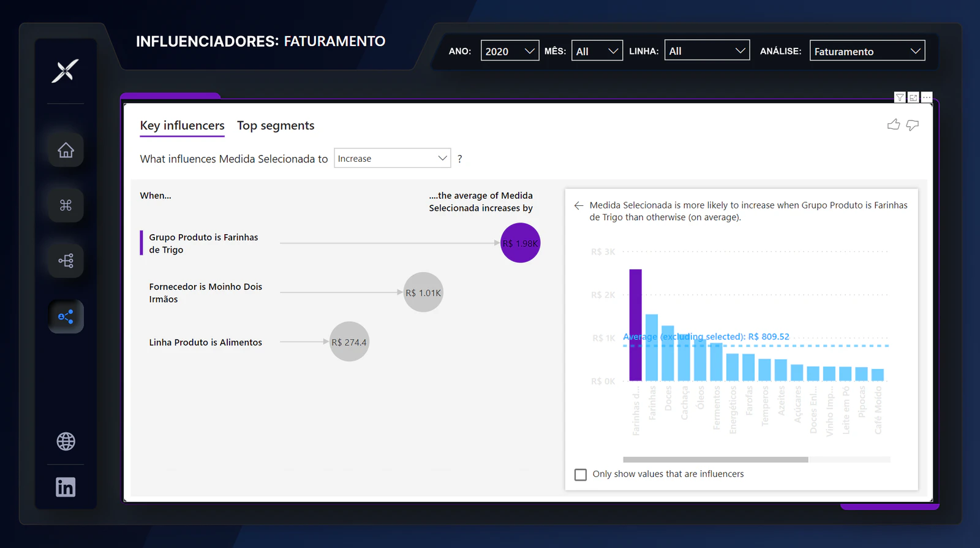Click the X logo in sidebar
Viewport: 980px width, 548px height.
pos(65,70)
